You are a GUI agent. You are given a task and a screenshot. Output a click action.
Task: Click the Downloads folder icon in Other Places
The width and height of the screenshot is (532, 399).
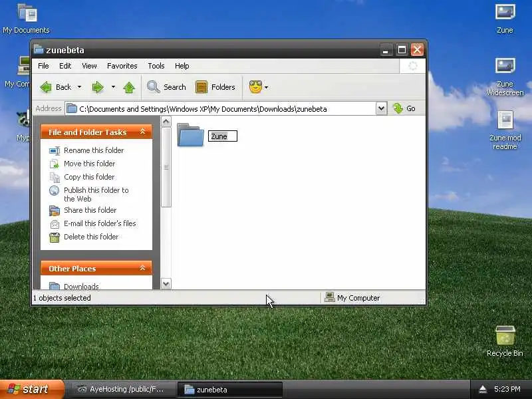pyautogui.click(x=55, y=286)
